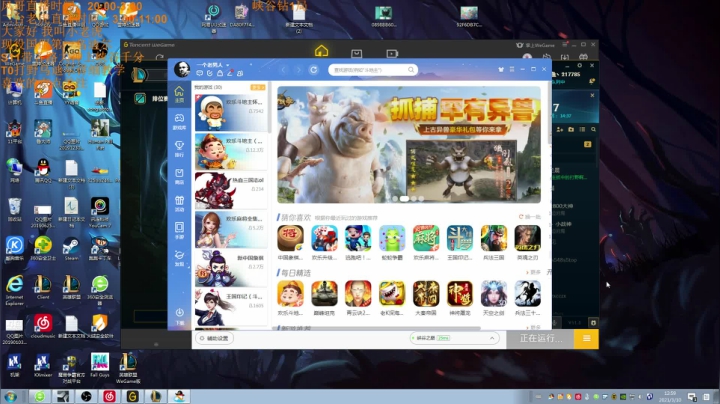Open the 主页 home section in the sidebar
Screen dimensions: 720x404
pos(179,95)
